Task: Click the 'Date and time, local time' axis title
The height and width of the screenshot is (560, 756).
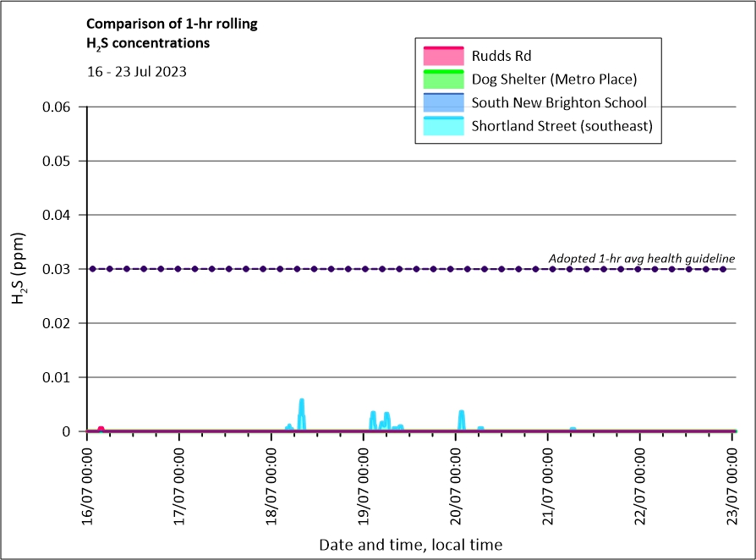Action: pyautogui.click(x=410, y=544)
